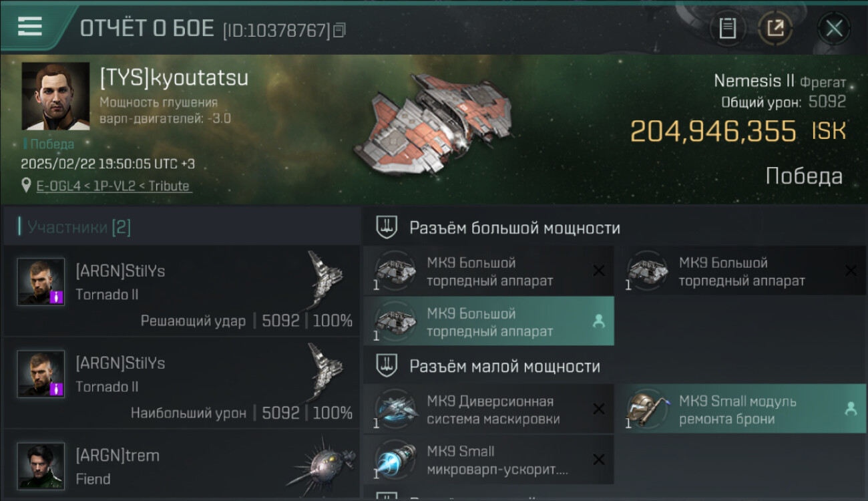Open kyoutatsu pilot portrait

pyautogui.click(x=55, y=96)
